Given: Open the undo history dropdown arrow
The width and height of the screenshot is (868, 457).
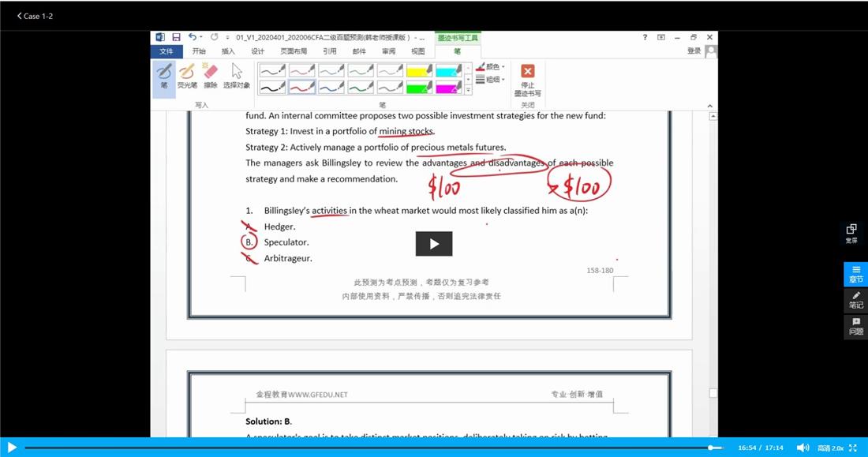Looking at the screenshot, I should tap(201, 37).
